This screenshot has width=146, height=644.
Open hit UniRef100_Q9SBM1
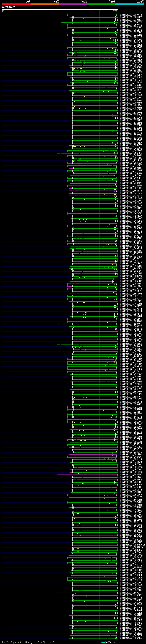pos(131,68)
